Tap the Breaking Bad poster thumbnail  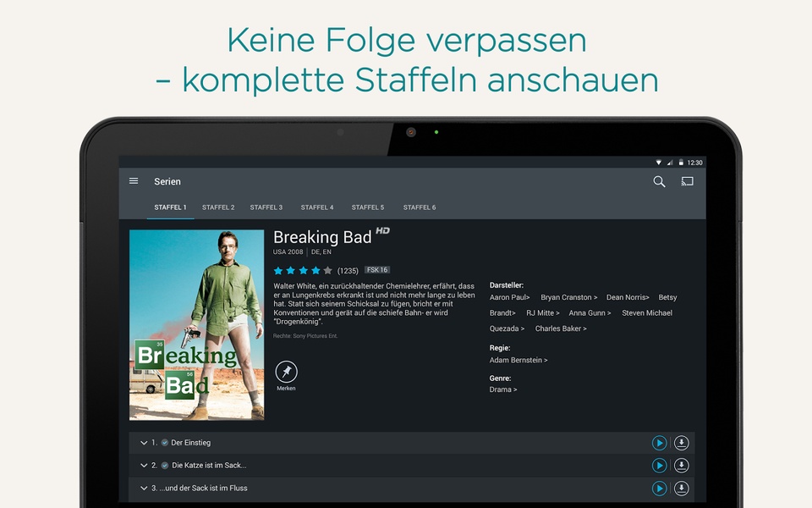[197, 325]
